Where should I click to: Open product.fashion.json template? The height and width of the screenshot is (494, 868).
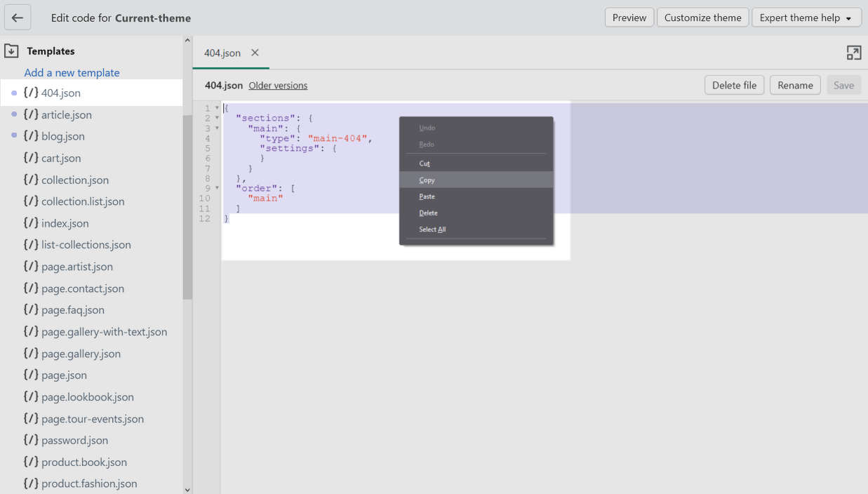89,483
